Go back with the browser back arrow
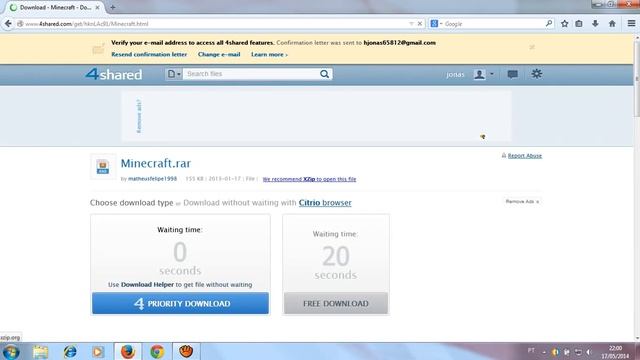 [8, 24]
